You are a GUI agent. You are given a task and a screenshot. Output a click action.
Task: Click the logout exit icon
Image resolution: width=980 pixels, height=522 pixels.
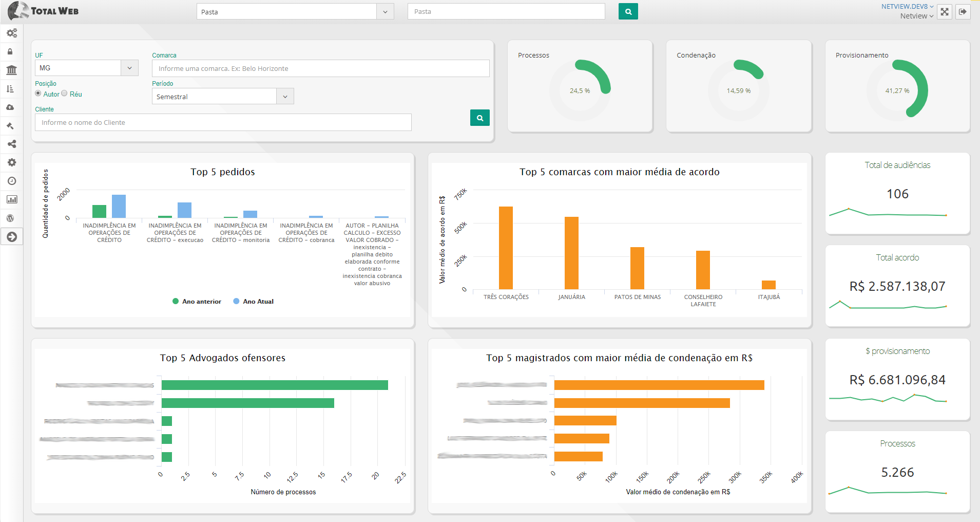[x=963, y=11]
